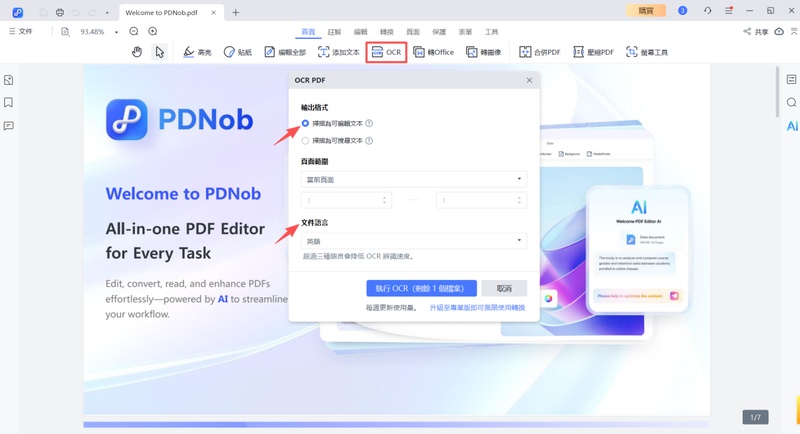
Task: Switch to the 保護 ribbon tab
Action: pyautogui.click(x=439, y=32)
